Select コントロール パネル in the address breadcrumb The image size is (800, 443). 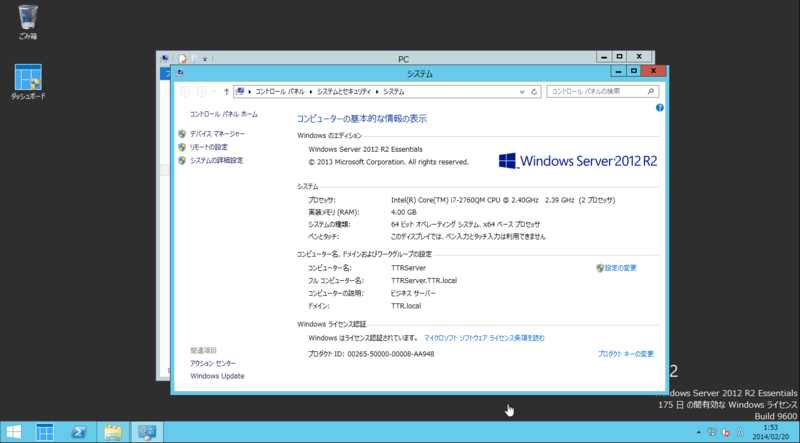coord(280,92)
